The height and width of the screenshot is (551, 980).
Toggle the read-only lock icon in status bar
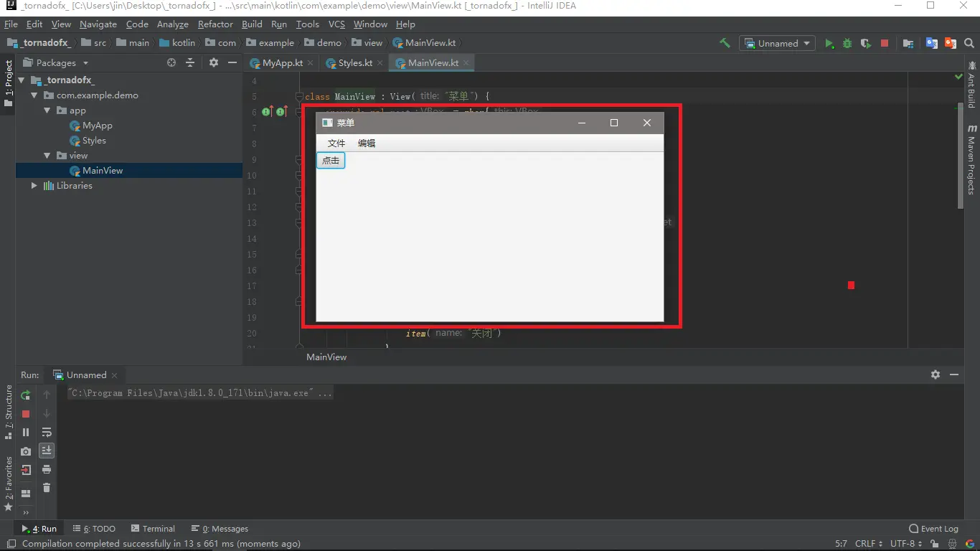[x=935, y=544]
